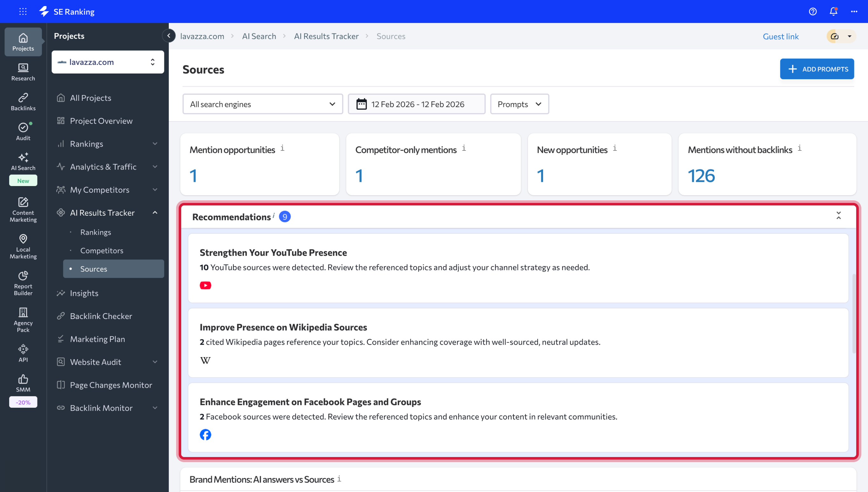This screenshot has width=868, height=492.
Task: Collapse the AI Results Tracker menu
Action: [x=155, y=212]
